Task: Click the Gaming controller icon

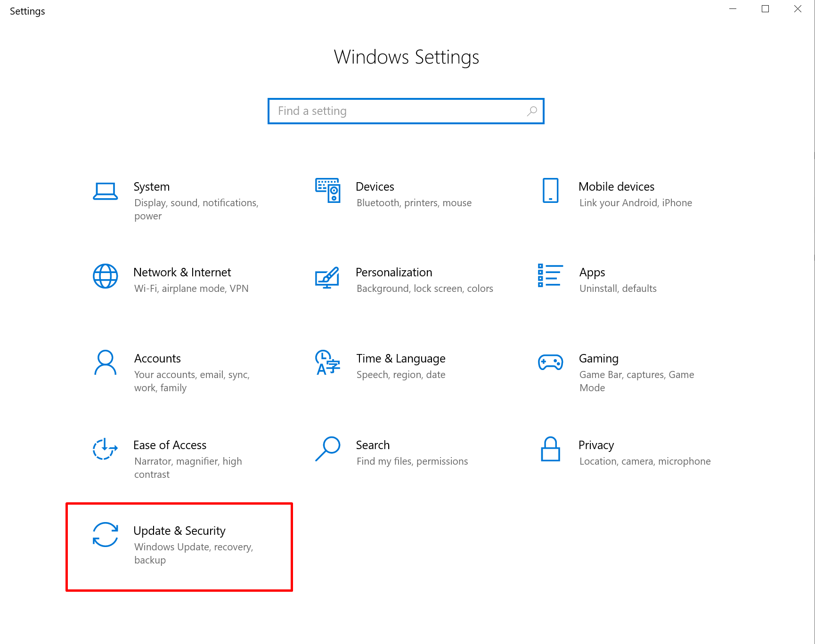Action: pos(550,362)
